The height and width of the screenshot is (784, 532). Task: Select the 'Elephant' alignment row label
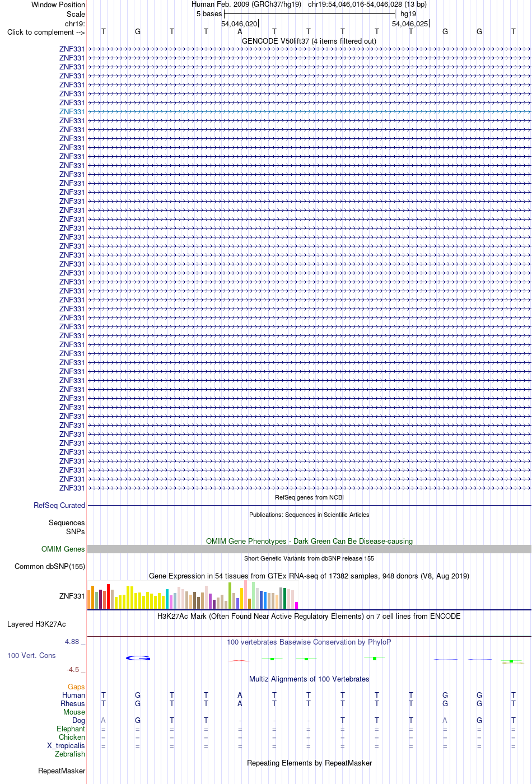click(x=71, y=729)
